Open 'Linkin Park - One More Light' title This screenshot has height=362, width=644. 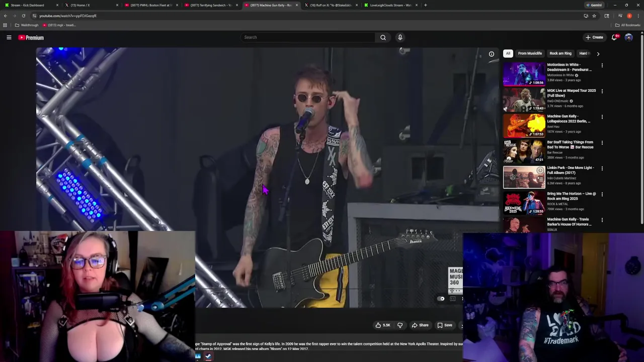click(571, 170)
